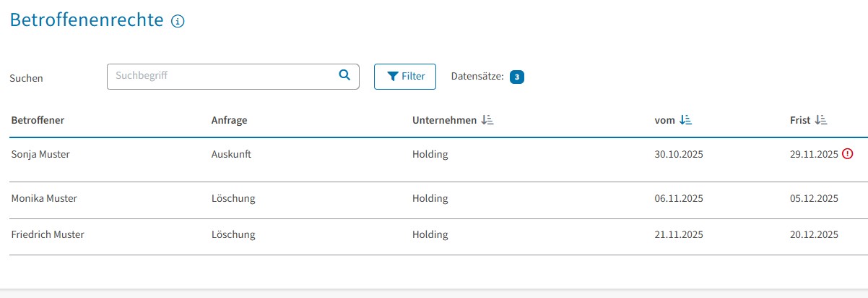Click the sort icon beside Unternehmen
Viewport: 868px width, 298px height.
click(x=487, y=120)
